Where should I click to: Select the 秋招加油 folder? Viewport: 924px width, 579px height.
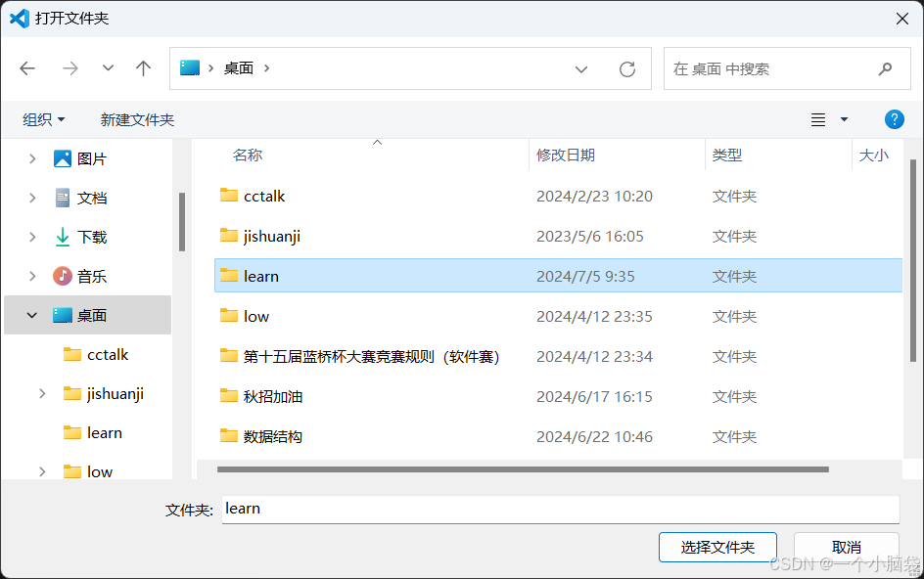click(x=275, y=396)
